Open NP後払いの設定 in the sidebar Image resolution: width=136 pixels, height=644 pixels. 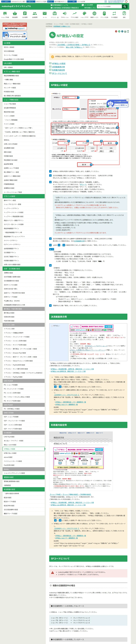click(x=24, y=449)
